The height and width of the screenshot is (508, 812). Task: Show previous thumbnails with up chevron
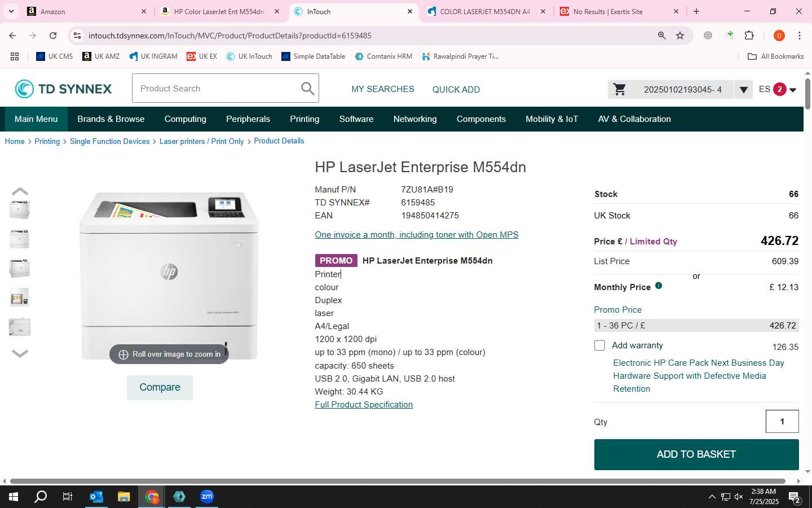point(20,191)
